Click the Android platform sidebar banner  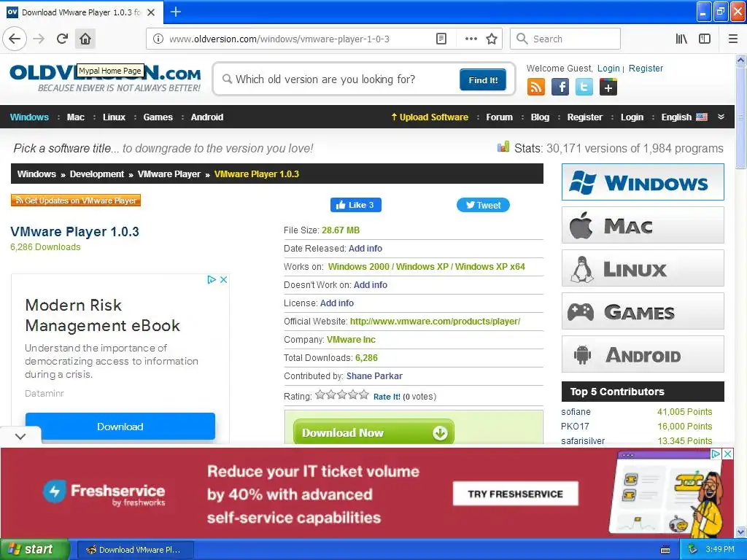point(643,354)
